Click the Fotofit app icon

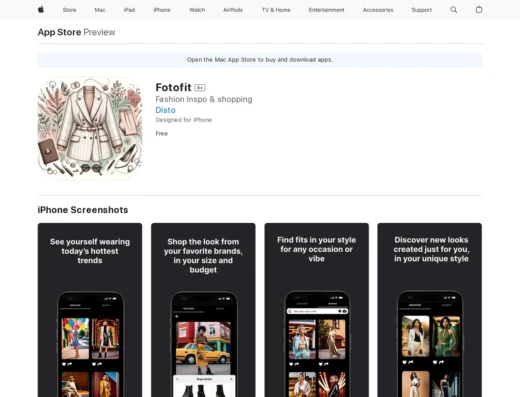point(90,129)
